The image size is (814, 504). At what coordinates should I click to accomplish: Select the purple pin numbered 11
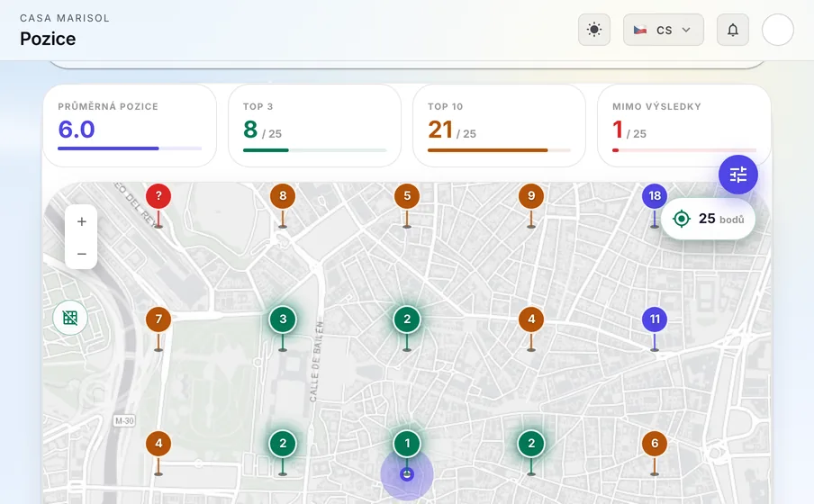coord(655,319)
